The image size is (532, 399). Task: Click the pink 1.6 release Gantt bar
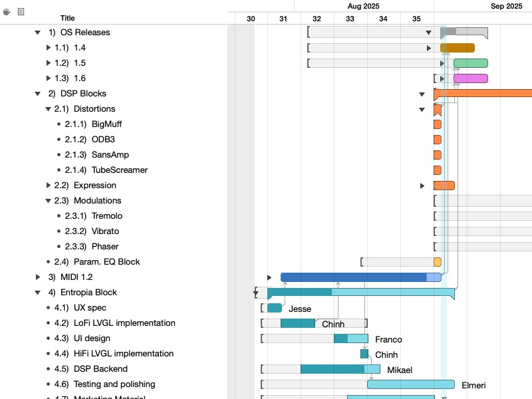470,78
